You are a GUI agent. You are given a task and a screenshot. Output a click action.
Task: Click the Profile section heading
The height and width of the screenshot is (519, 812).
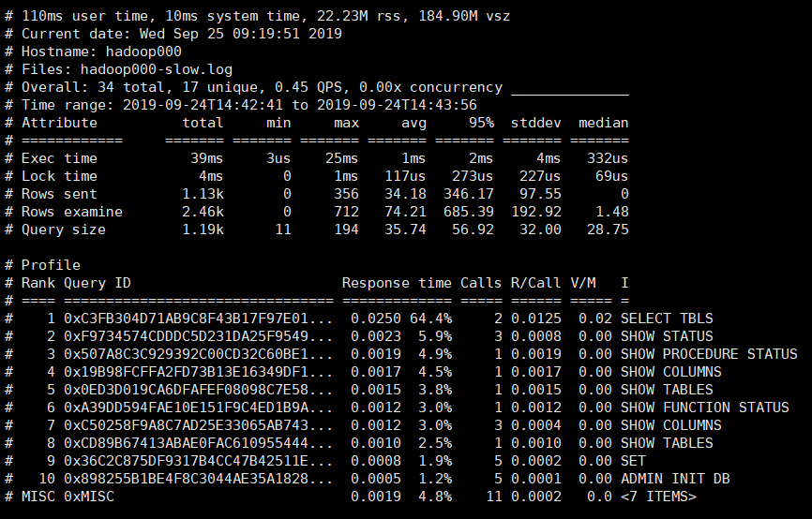coord(51,265)
